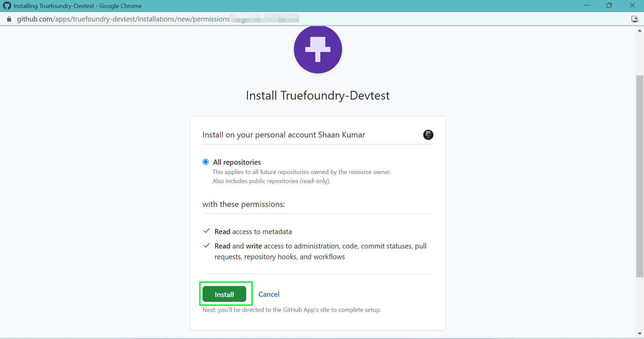
Task: Click the scrollbar down arrow
Action: (x=640, y=334)
